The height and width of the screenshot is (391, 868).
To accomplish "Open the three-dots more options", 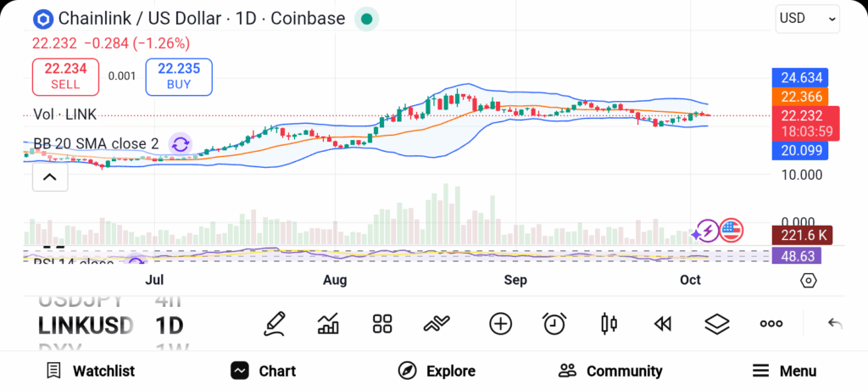I will (x=771, y=323).
